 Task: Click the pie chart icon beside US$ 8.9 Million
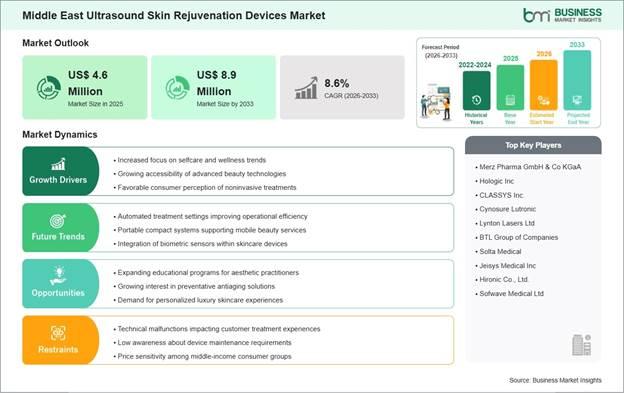177,88
